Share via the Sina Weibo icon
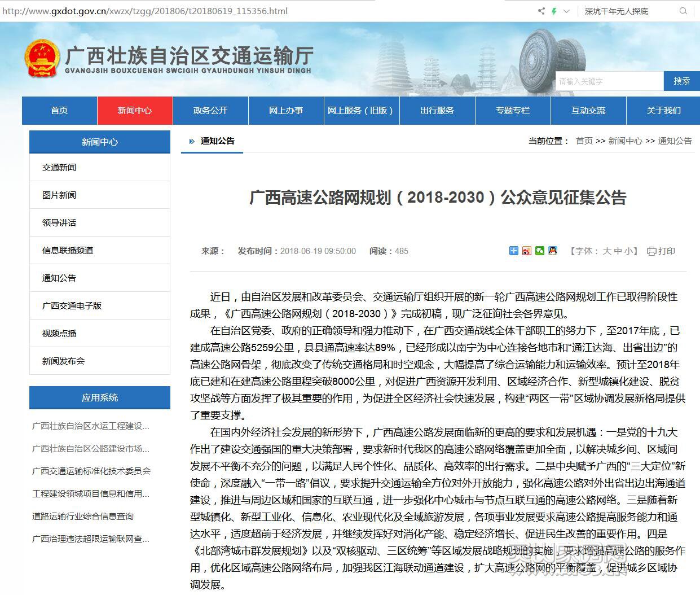Viewport: 700px width, 595px height. 527,251
